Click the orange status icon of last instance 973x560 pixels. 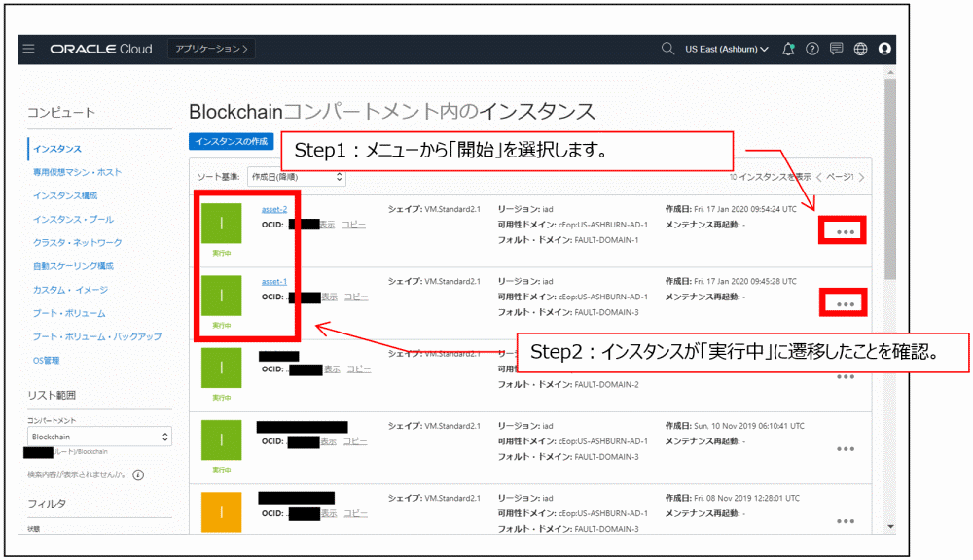(222, 512)
